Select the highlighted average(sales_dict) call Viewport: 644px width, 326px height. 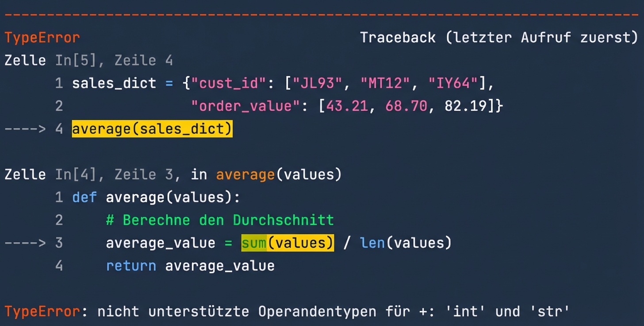(x=152, y=128)
